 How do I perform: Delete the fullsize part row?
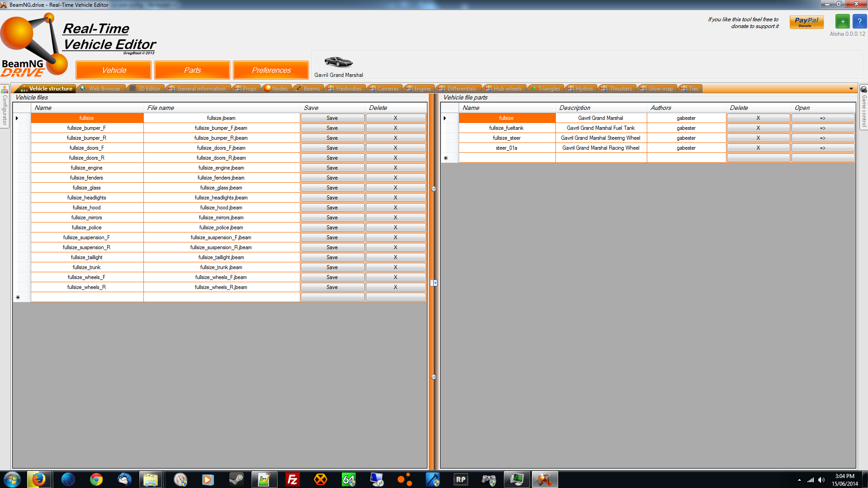(759, 118)
